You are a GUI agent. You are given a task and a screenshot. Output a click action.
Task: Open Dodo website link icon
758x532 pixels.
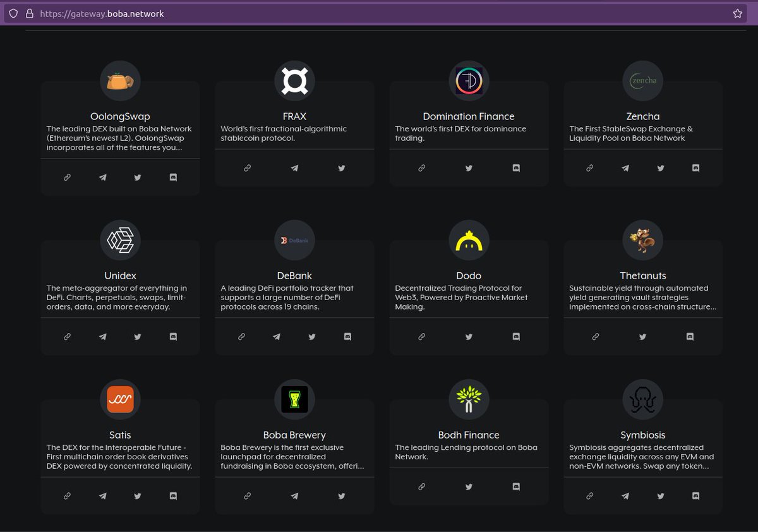(x=421, y=337)
